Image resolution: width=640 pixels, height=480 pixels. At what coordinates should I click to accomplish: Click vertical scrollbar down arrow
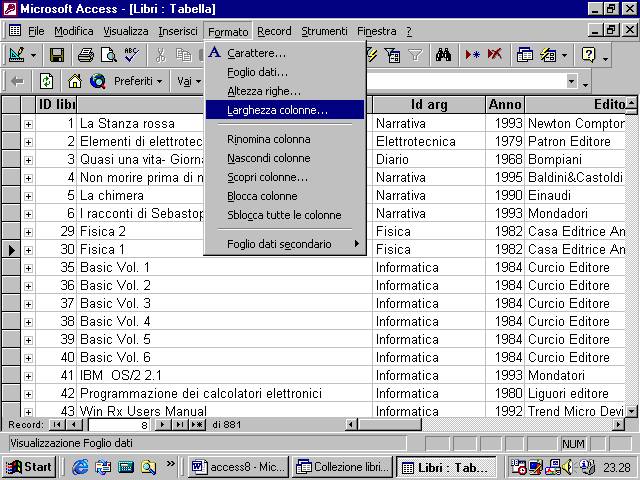tap(631, 411)
